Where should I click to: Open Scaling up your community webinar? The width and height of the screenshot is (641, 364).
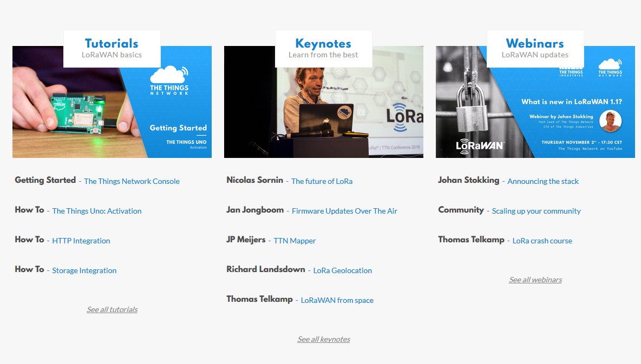pos(537,211)
